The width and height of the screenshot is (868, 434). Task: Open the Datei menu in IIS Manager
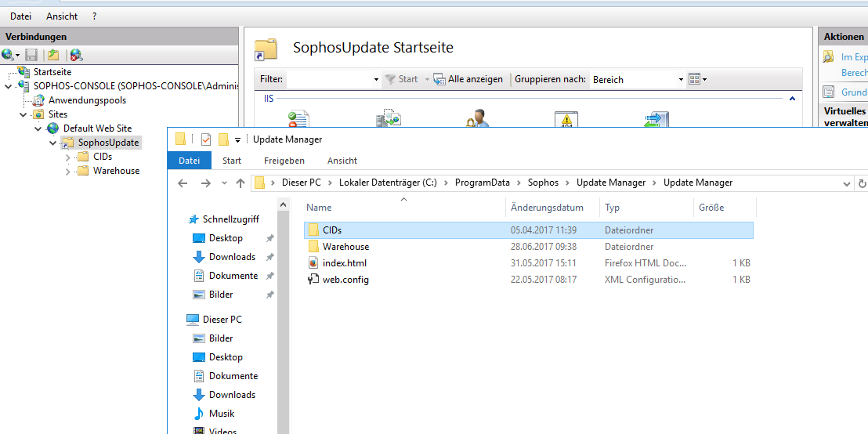tap(21, 16)
